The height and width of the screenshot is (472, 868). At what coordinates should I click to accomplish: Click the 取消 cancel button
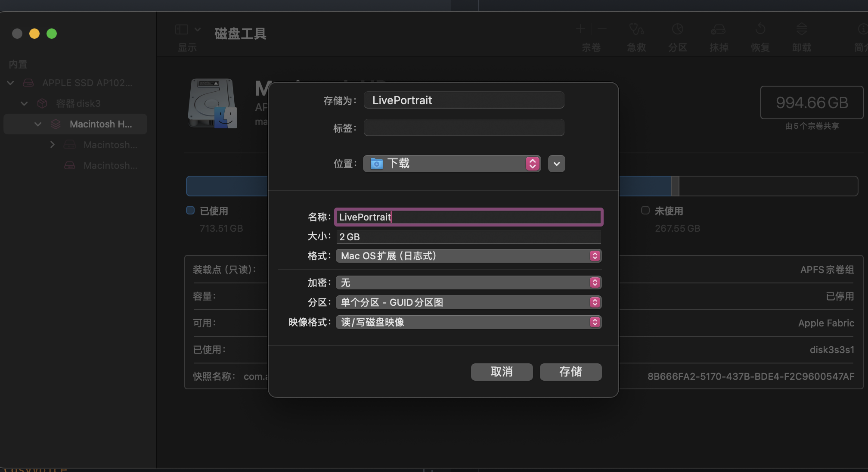502,372
